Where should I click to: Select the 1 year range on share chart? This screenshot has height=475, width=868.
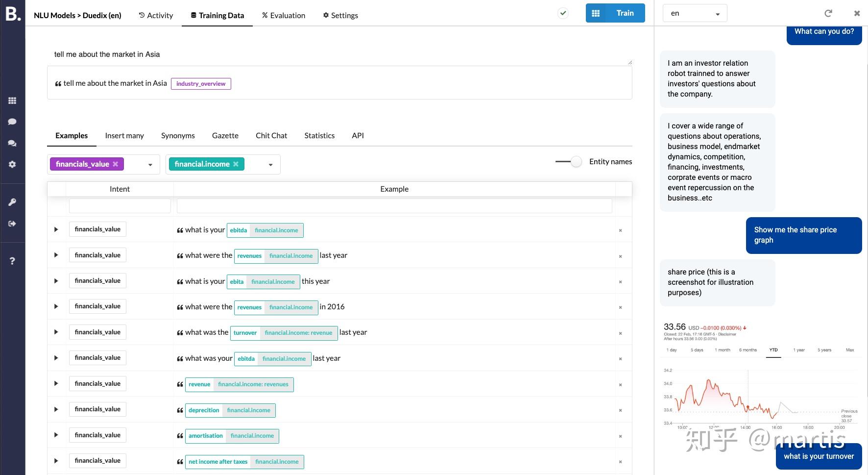[x=799, y=350]
